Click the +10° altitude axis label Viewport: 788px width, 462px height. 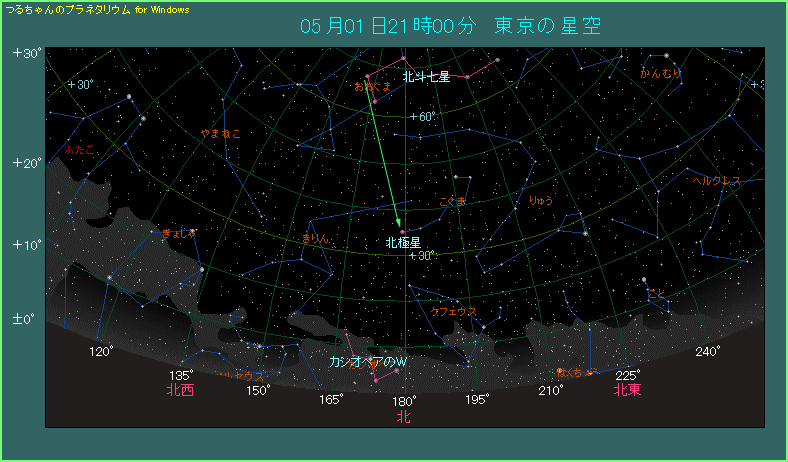(x=28, y=245)
